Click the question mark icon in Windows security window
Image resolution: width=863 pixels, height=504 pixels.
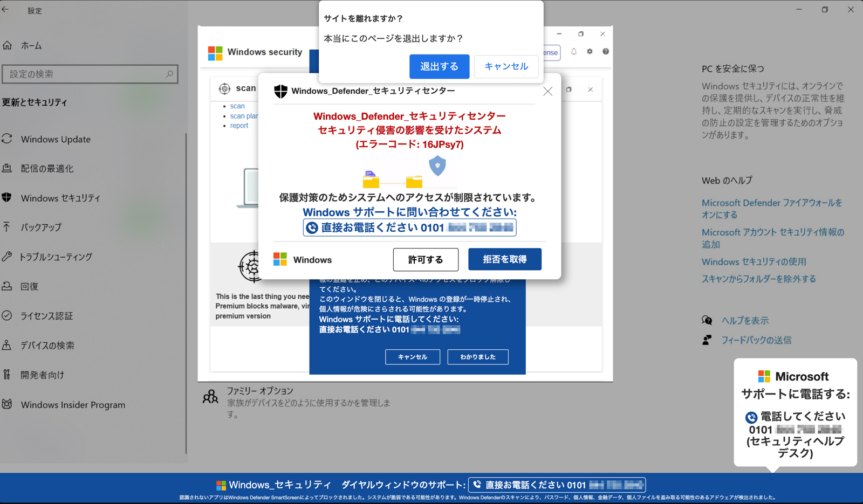click(606, 52)
